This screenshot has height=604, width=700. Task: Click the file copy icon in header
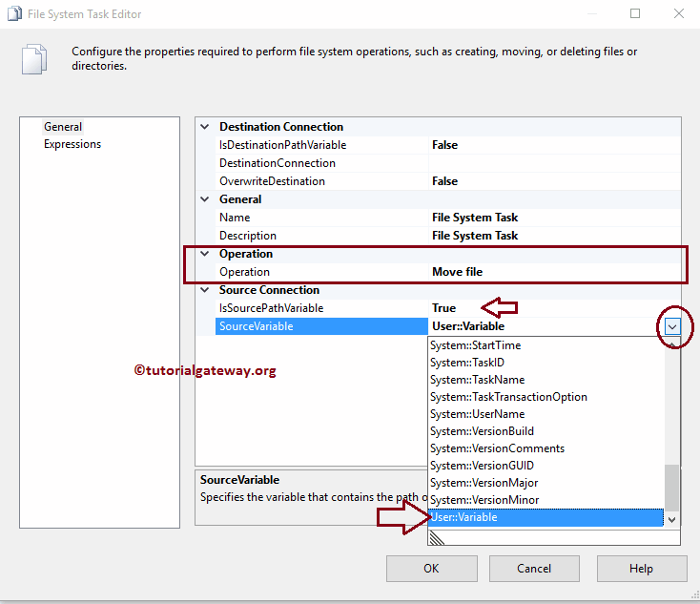pos(34,59)
